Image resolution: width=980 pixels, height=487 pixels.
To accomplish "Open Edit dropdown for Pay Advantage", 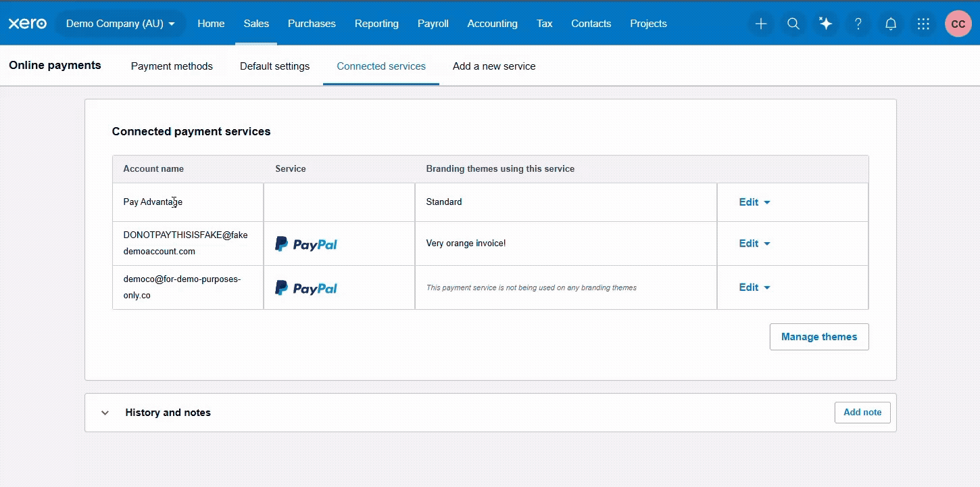I will click(x=754, y=202).
